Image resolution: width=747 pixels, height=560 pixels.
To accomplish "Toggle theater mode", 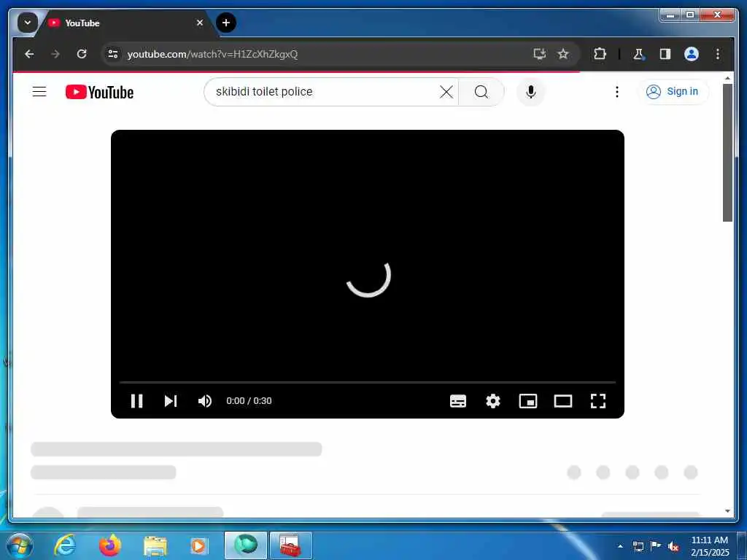I will point(563,401).
